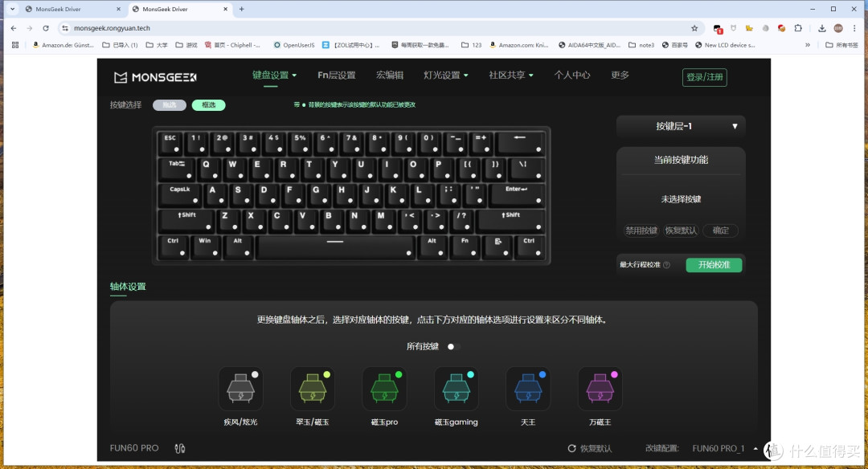Select the 框选 key selection mode
This screenshot has height=469, width=868.
click(209, 105)
